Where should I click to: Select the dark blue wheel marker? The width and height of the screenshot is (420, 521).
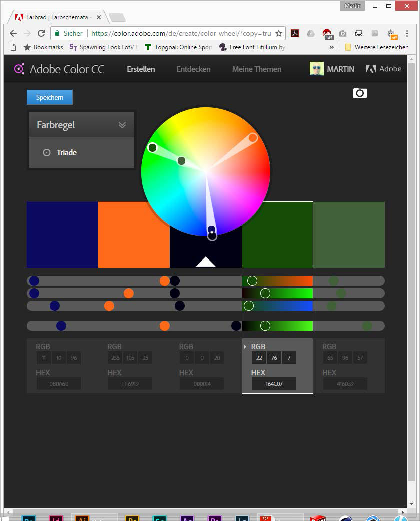pyautogui.click(x=211, y=229)
